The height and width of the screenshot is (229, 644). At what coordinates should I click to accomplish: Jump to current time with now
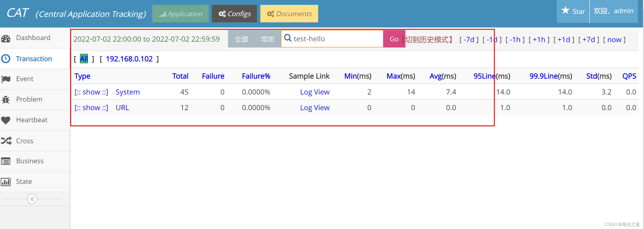[614, 40]
